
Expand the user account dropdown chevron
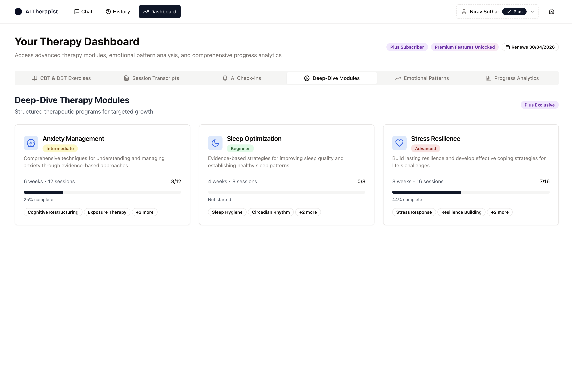point(532,12)
